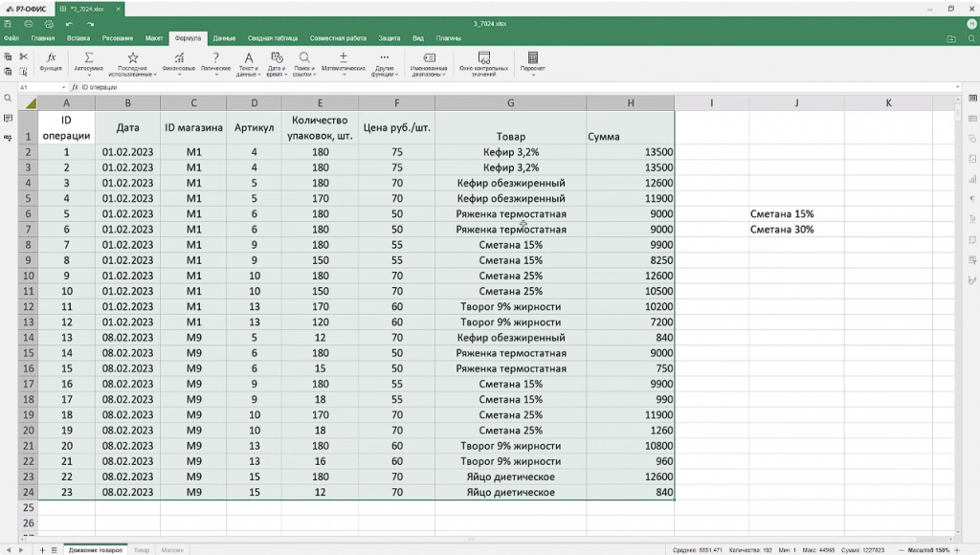Zoom in with the plus button

click(x=957, y=550)
